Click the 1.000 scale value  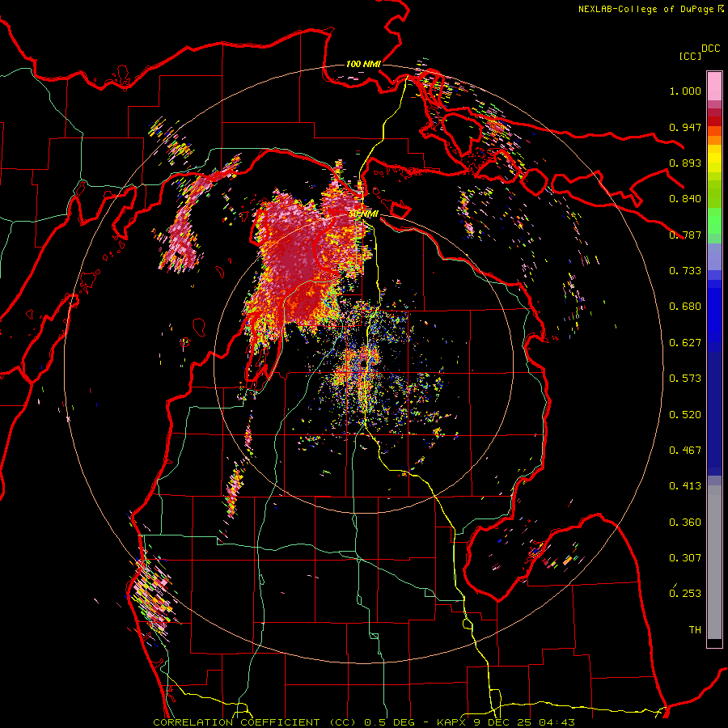685,91
